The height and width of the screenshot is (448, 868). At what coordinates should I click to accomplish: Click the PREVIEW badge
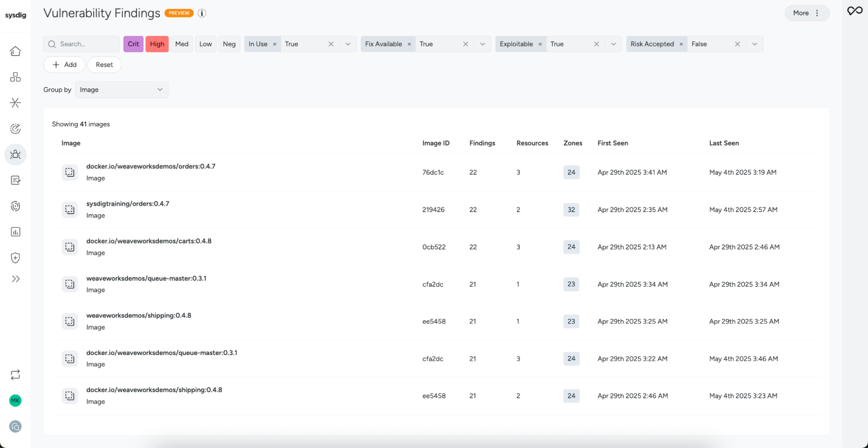click(179, 13)
